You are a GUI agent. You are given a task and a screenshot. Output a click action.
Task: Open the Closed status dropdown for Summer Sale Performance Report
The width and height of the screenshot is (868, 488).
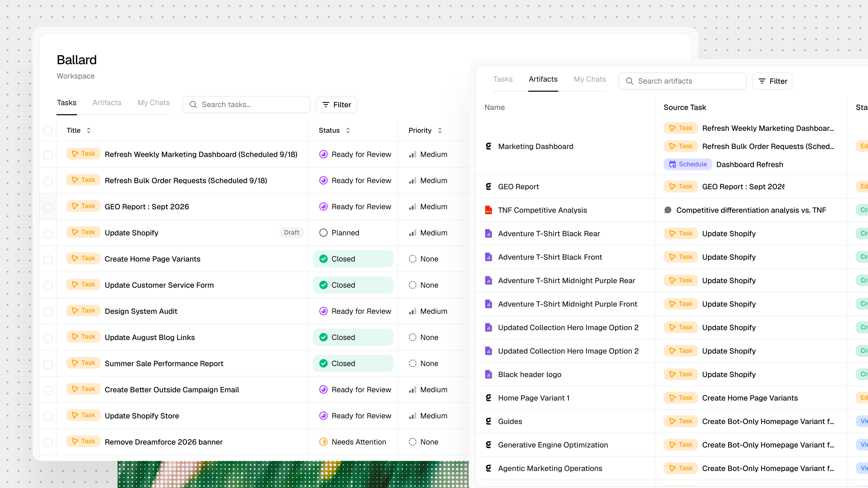pos(353,363)
